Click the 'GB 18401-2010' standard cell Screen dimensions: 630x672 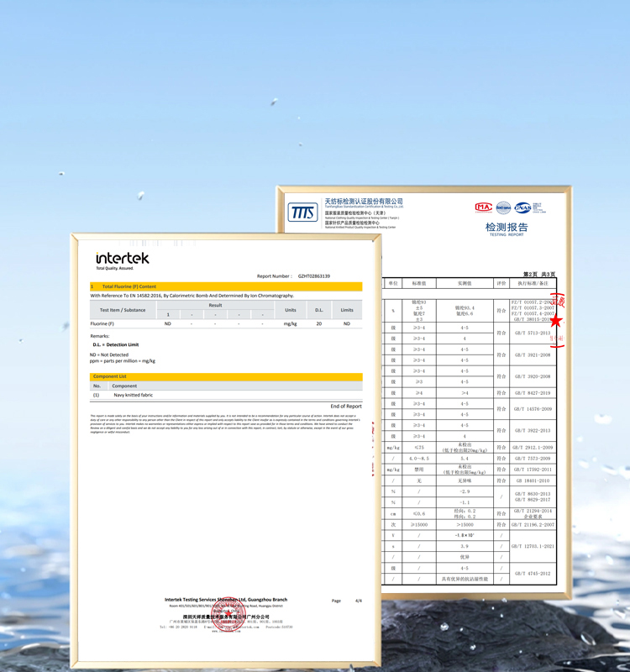tap(533, 480)
